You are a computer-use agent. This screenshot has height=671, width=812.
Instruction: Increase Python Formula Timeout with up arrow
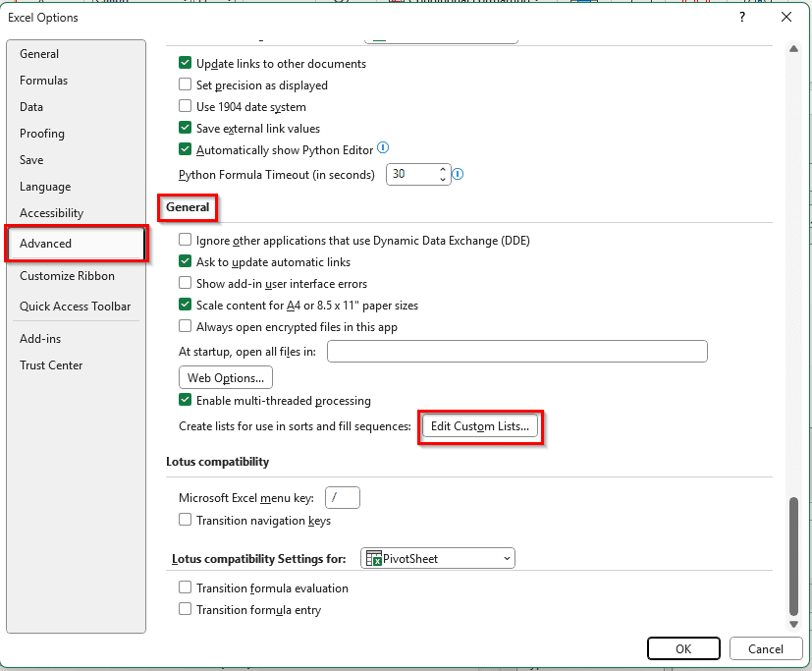pyautogui.click(x=443, y=169)
